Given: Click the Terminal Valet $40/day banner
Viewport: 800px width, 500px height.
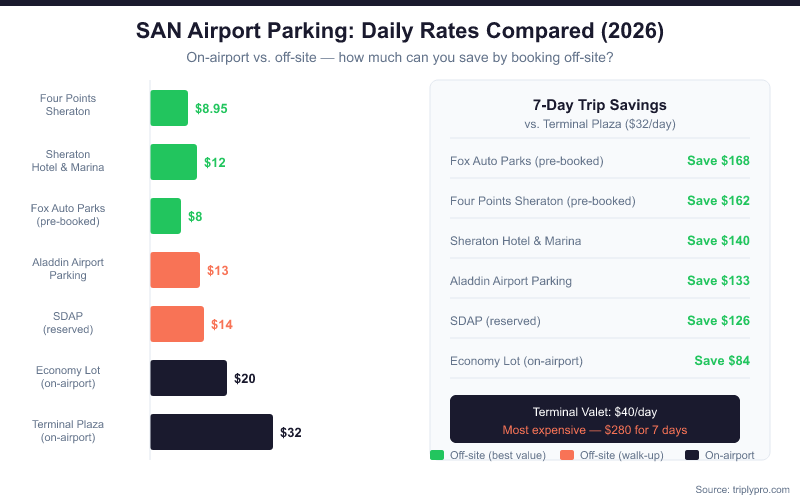Looking at the screenshot, I should (x=595, y=420).
